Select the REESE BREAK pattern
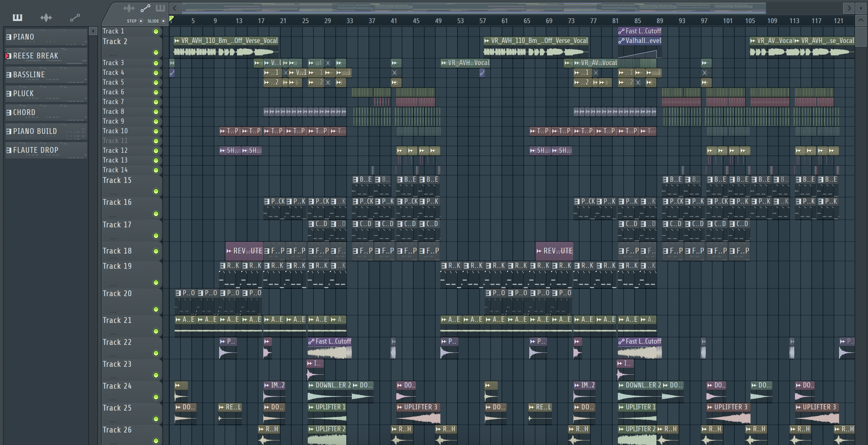 tap(46, 56)
